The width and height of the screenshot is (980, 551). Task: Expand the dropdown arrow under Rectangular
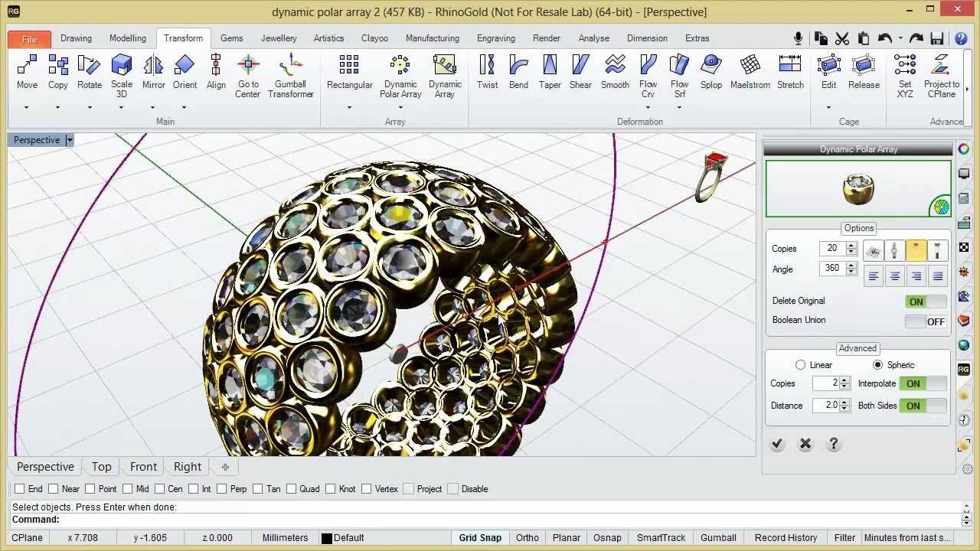pos(349,107)
